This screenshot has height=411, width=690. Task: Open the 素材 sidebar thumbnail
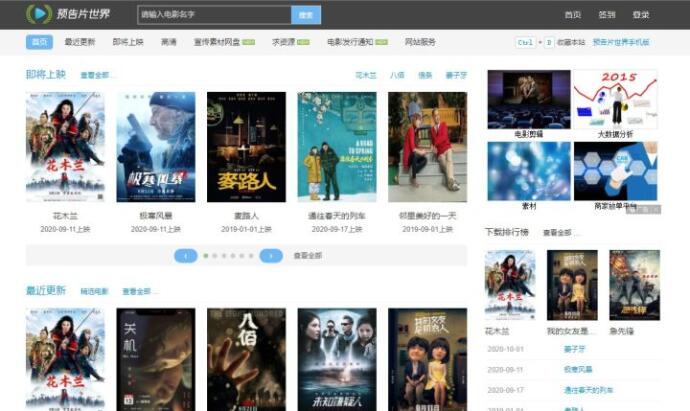529,171
